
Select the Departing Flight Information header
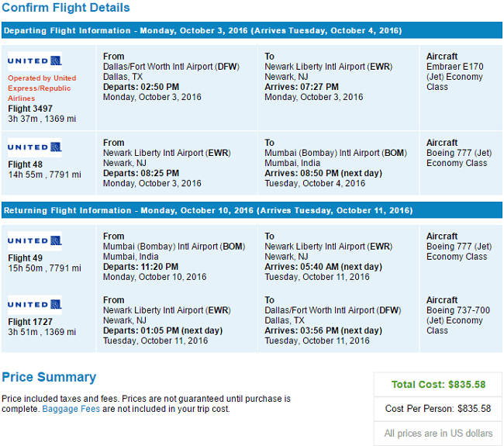click(x=252, y=30)
